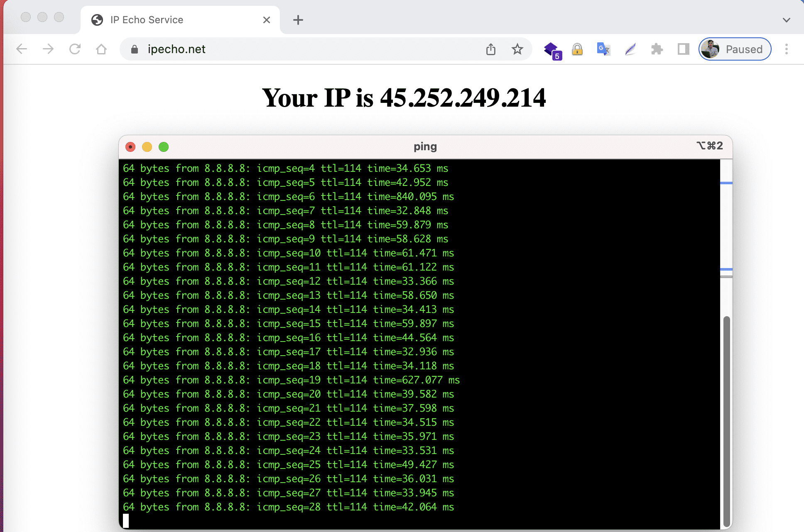The width and height of the screenshot is (804, 532).
Task: Open the Paused profile button
Action: (735, 49)
